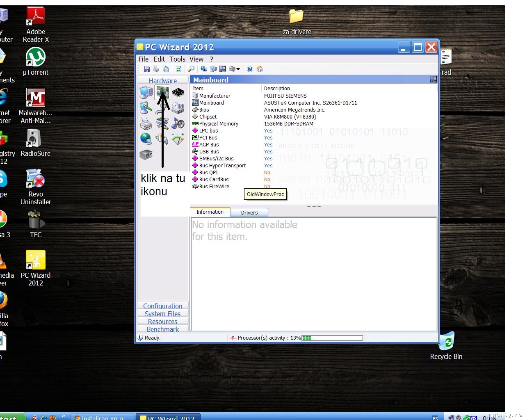Click the Copy toolbar icon
Image resolution: width=525 pixels, height=420 pixels.
point(166,69)
